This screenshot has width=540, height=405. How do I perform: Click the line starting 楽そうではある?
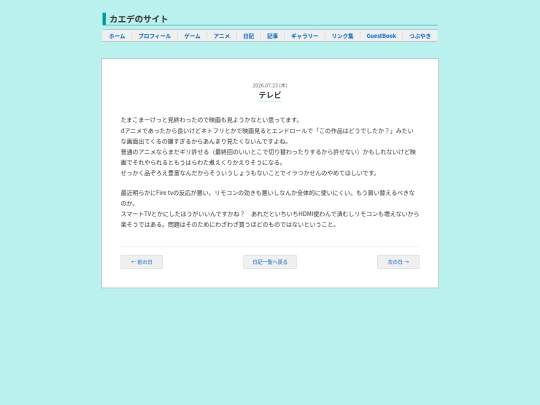coord(229,225)
